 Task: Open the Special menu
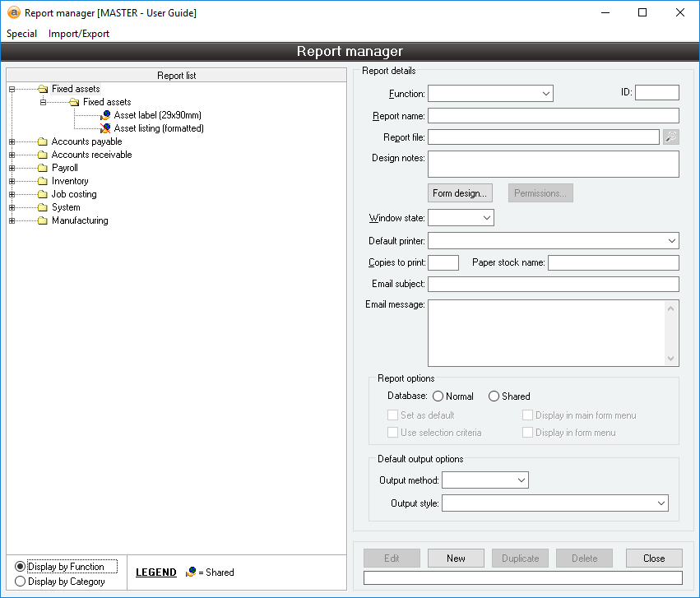click(x=22, y=34)
